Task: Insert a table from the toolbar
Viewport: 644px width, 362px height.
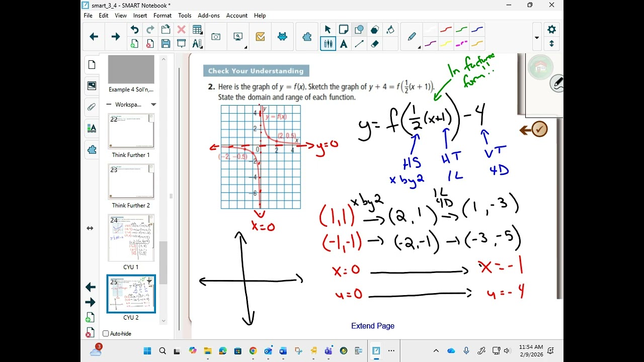Action: (x=197, y=30)
